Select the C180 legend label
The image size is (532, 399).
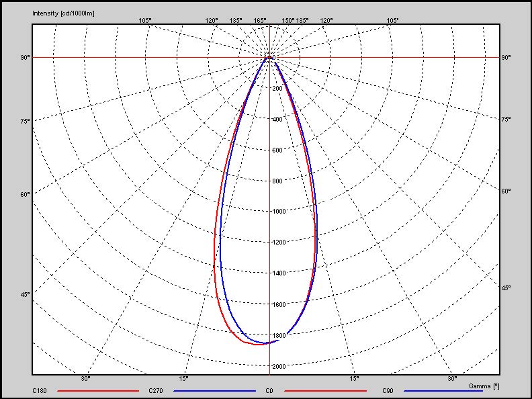pos(40,390)
